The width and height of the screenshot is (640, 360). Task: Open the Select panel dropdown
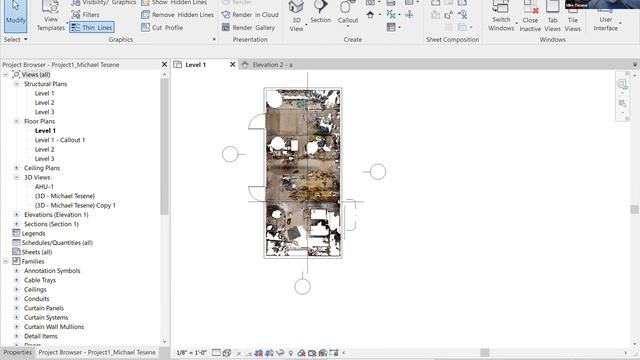click(16, 39)
